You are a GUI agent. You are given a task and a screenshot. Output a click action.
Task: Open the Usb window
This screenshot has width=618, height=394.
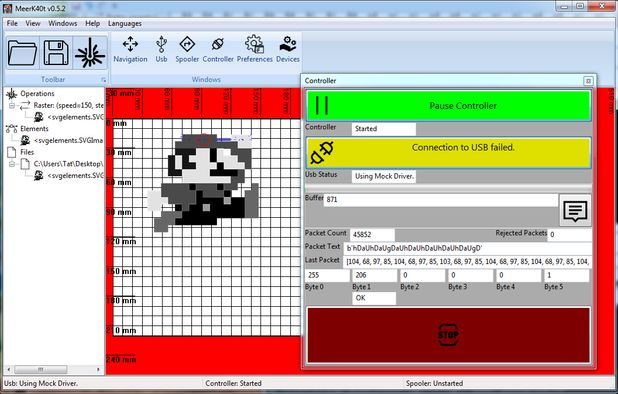pos(161,50)
